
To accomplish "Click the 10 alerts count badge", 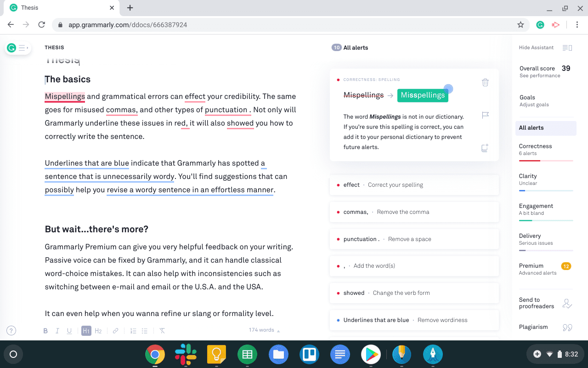I will point(337,48).
